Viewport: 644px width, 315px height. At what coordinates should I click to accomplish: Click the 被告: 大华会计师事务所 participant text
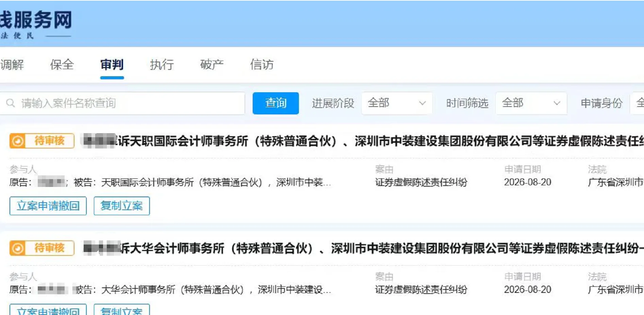click(202, 289)
